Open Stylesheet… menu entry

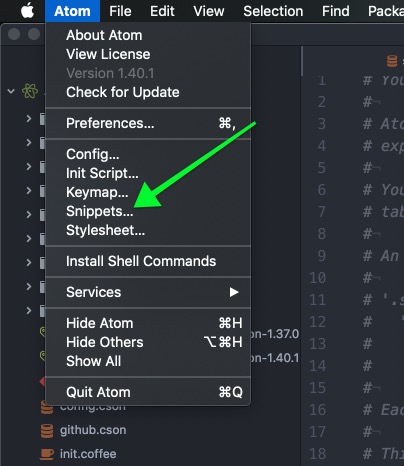[x=105, y=230]
